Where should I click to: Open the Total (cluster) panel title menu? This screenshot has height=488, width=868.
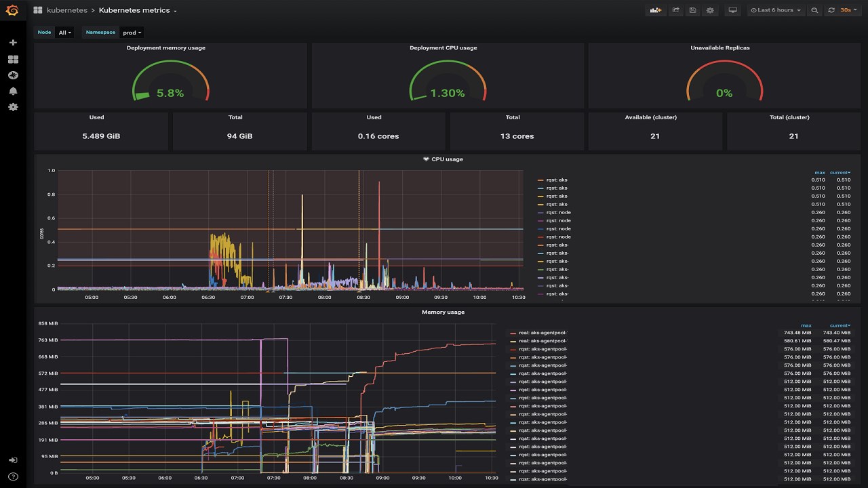[790, 118]
